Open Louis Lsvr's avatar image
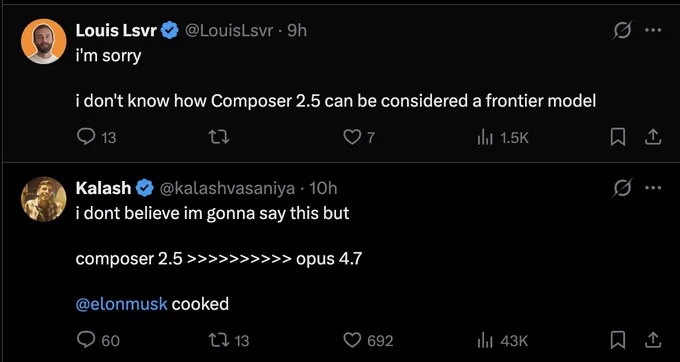The image size is (680, 362). [43, 42]
